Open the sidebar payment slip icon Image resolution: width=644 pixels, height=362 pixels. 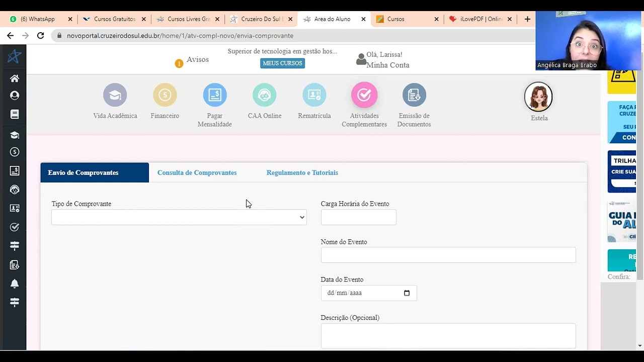click(15, 171)
